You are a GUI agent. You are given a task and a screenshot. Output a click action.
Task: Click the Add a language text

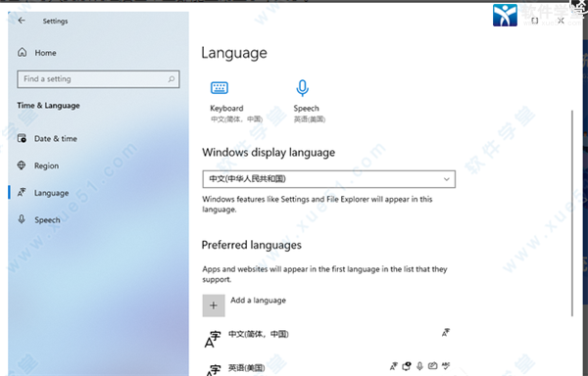pyautogui.click(x=258, y=301)
